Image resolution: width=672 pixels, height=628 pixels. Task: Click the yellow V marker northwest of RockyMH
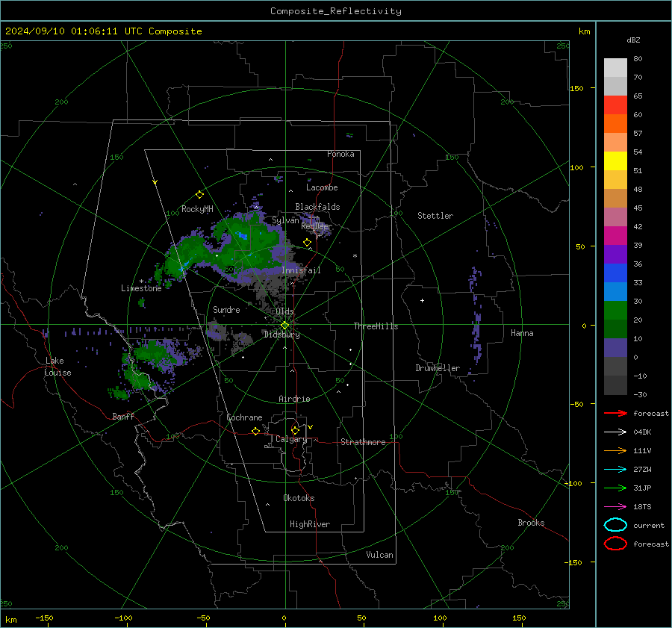click(x=155, y=182)
